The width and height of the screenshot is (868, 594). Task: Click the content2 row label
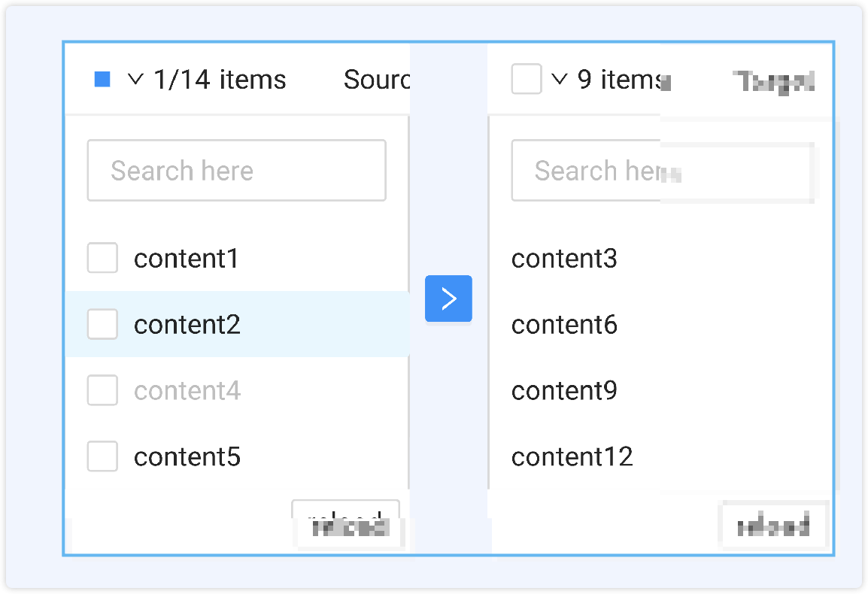coord(187,325)
